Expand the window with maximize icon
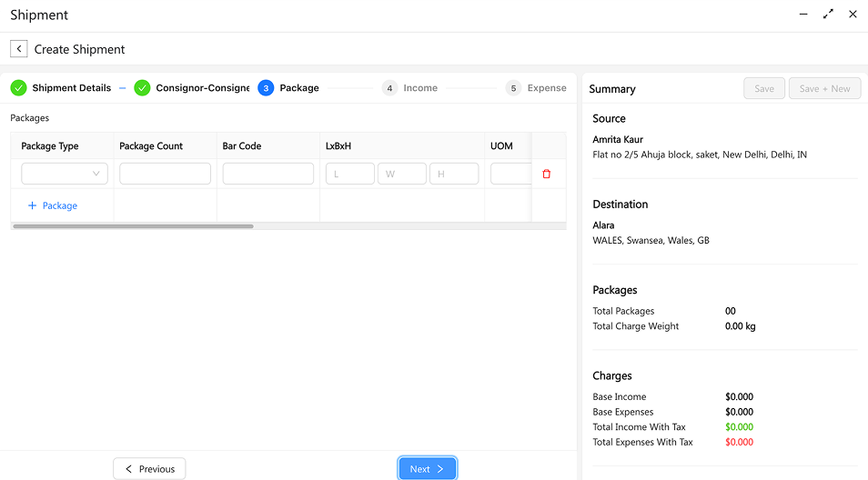The width and height of the screenshot is (868, 480). click(828, 15)
